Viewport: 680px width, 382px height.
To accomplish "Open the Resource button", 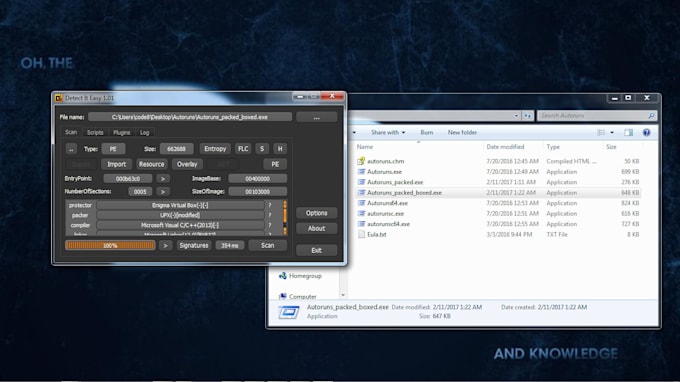I will point(151,164).
